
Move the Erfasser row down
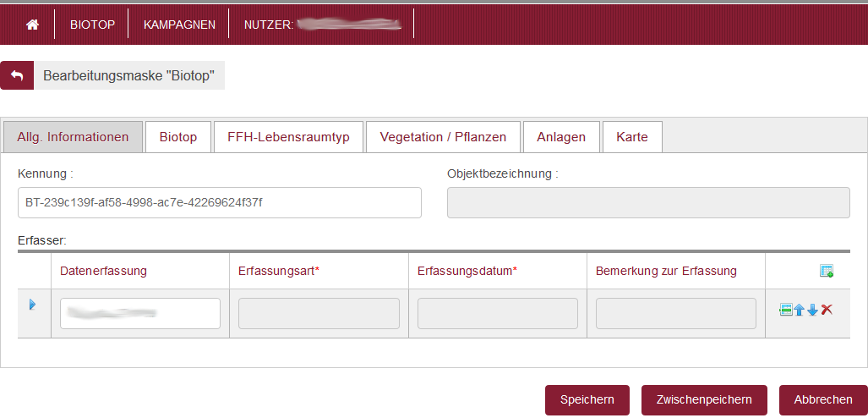click(812, 310)
